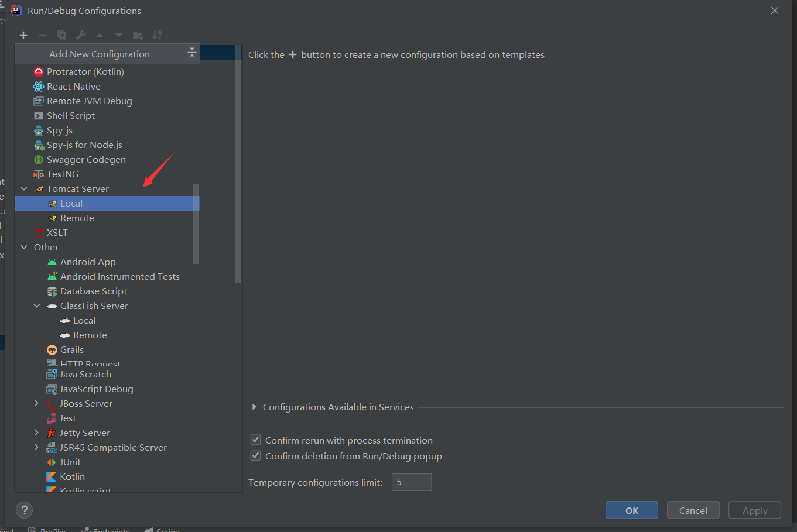Click the Apply button
Viewport: 797px width, 532px height.
[755, 510]
